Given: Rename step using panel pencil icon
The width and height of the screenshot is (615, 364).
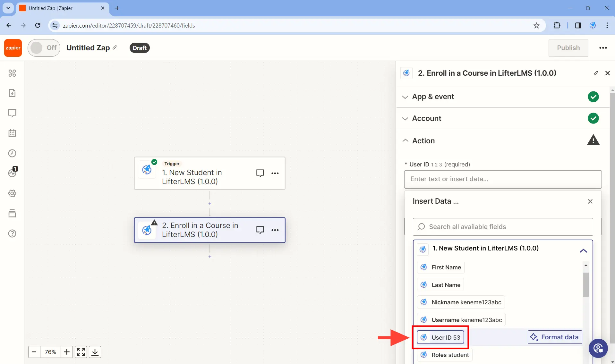Looking at the screenshot, I should point(596,73).
